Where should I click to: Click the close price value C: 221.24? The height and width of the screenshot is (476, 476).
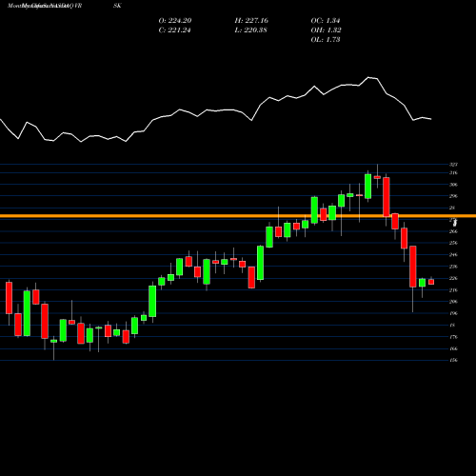[175, 30]
